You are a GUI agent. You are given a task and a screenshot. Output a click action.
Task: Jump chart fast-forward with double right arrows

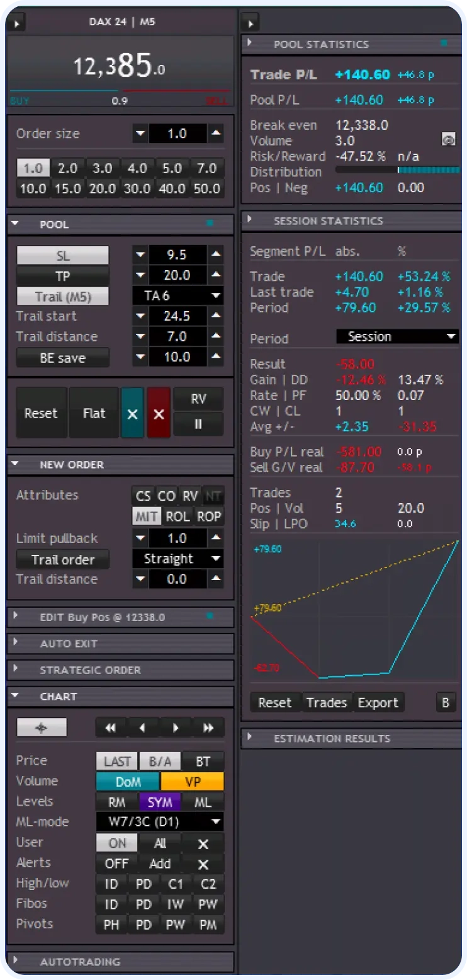[208, 727]
